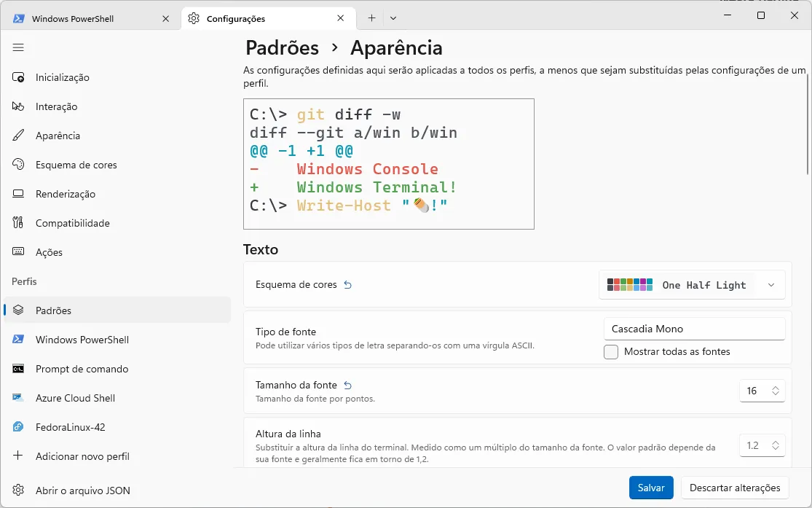This screenshot has width=812, height=508.
Task: Click the Ações keyboard icon
Action: pyautogui.click(x=18, y=252)
